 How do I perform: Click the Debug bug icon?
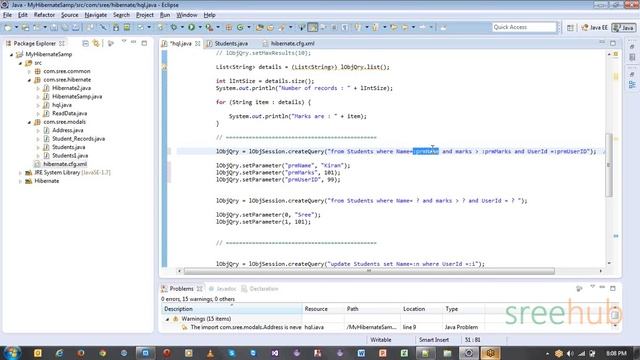pos(174,27)
